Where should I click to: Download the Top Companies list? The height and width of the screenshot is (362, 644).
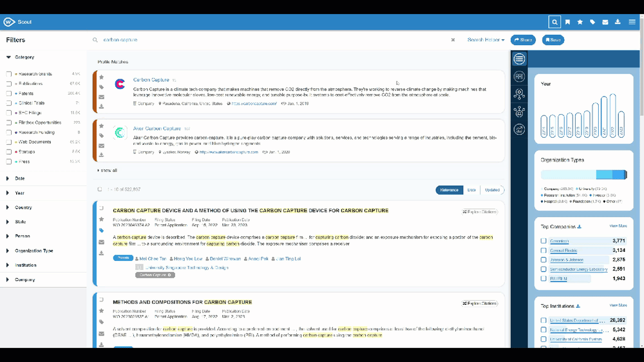579,227
